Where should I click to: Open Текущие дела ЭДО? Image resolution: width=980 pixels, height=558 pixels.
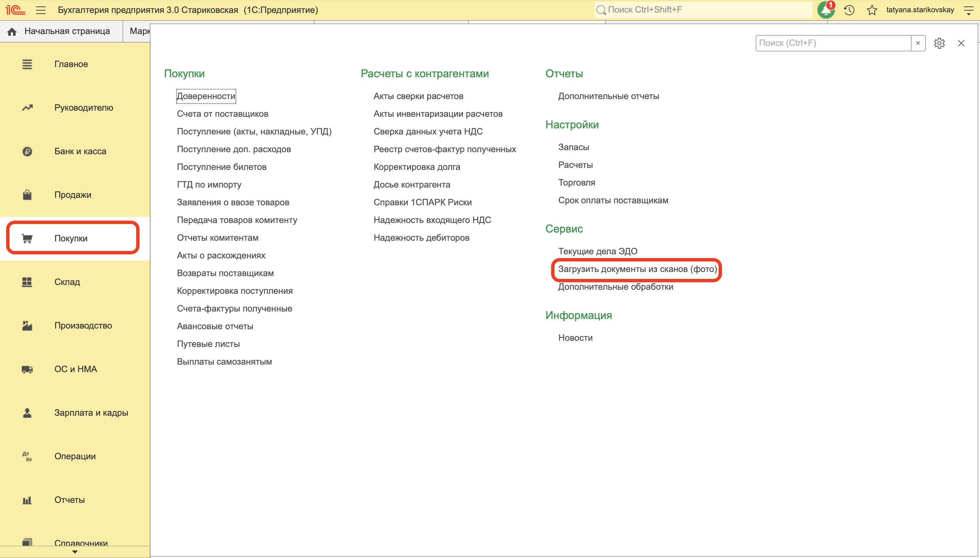click(598, 251)
